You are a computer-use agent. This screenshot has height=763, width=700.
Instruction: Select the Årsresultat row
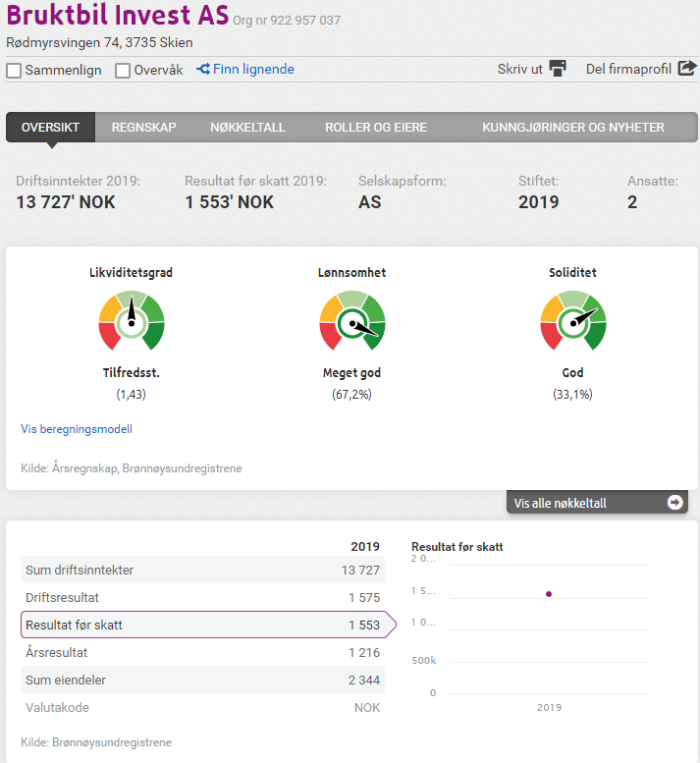pyautogui.click(x=202, y=653)
